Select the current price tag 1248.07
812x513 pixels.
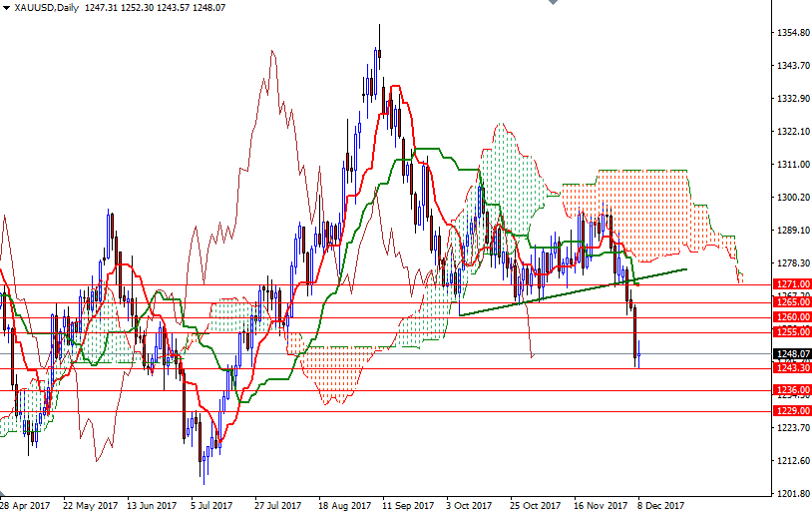tap(792, 353)
